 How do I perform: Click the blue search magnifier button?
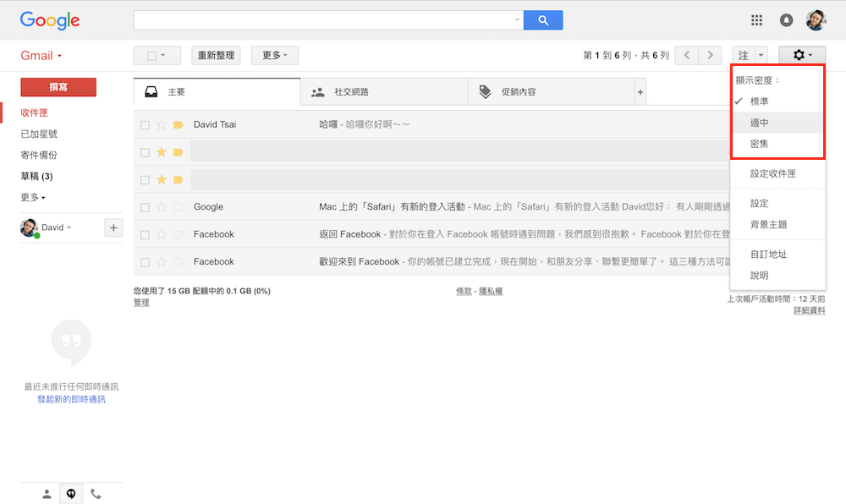(x=543, y=20)
